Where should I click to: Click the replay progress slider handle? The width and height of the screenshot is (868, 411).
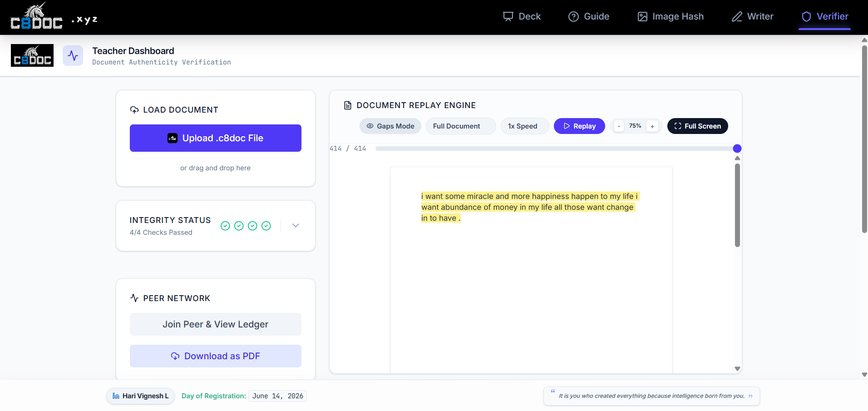point(737,149)
